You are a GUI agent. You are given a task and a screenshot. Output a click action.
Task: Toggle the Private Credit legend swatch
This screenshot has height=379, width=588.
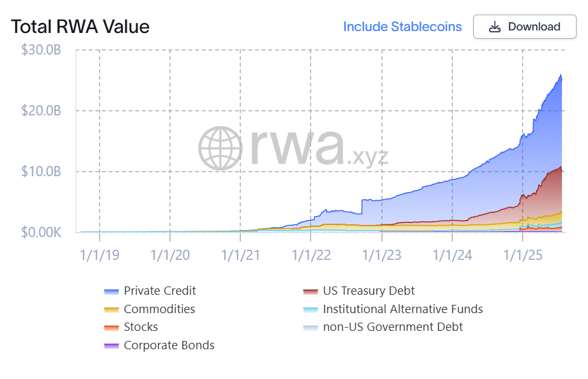pos(112,291)
